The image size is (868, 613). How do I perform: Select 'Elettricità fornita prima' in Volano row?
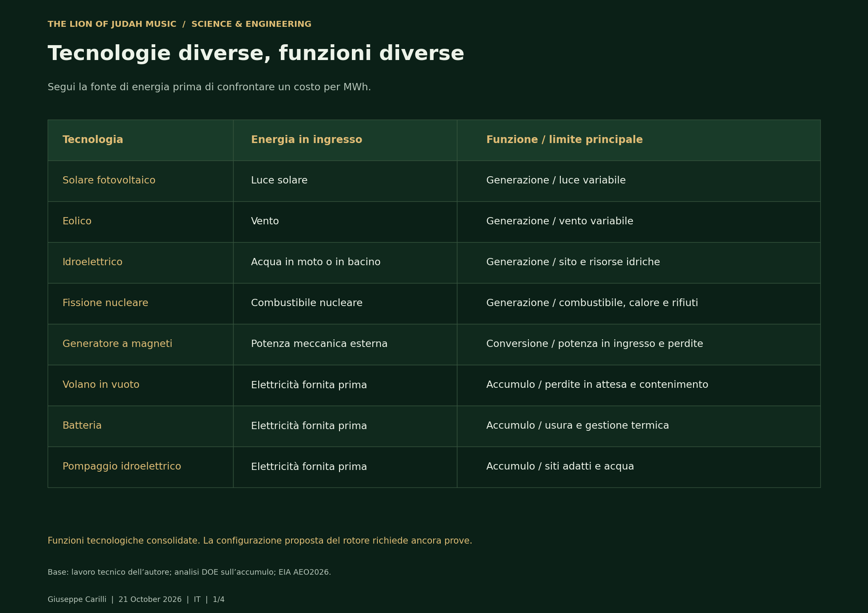[345, 385]
